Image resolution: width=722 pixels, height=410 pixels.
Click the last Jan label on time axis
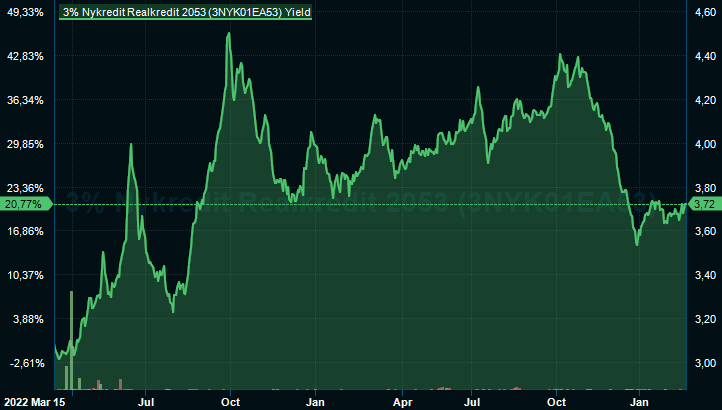(639, 402)
